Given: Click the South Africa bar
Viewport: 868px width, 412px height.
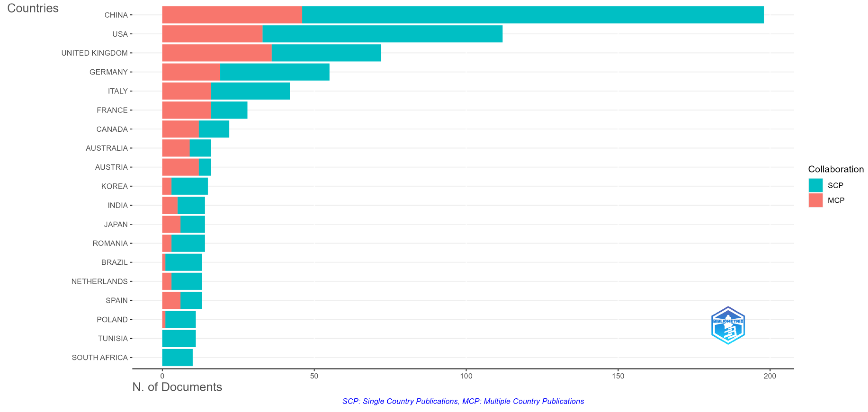Looking at the screenshot, I should point(177,357).
